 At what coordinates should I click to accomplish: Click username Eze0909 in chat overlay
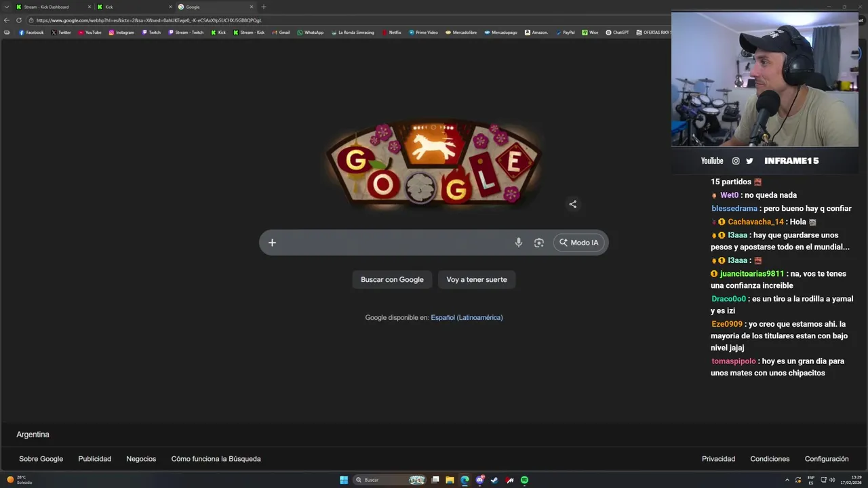coord(727,324)
